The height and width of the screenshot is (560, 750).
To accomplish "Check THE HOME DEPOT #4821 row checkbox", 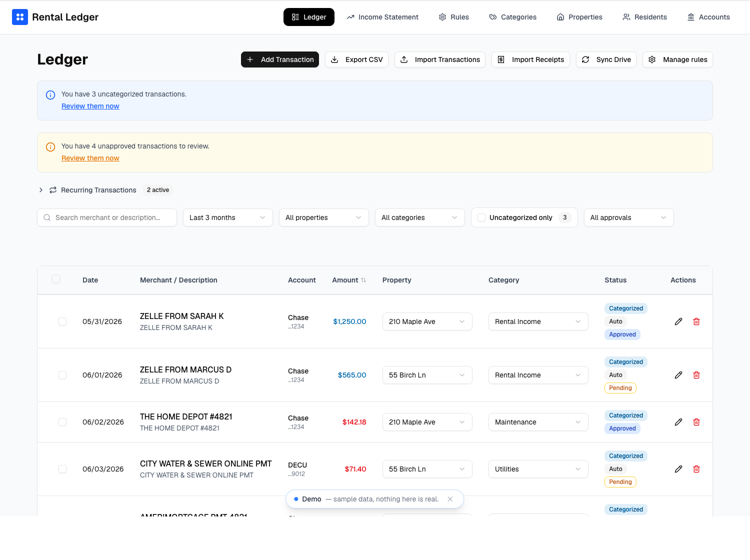I will click(62, 422).
